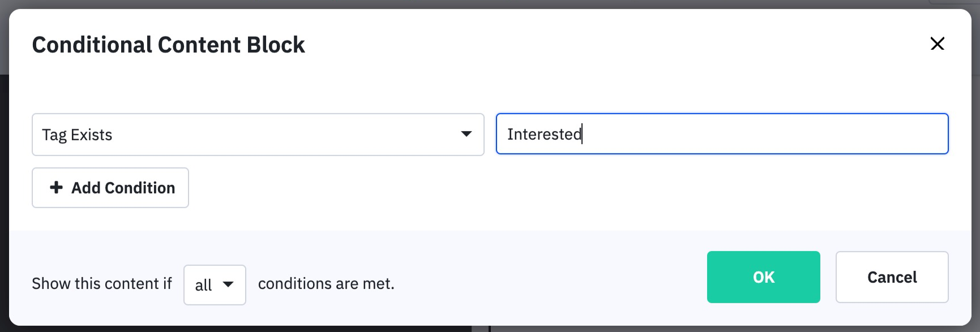The image size is (980, 332).
Task: Click the plus icon in Add Condition
Action: (56, 187)
